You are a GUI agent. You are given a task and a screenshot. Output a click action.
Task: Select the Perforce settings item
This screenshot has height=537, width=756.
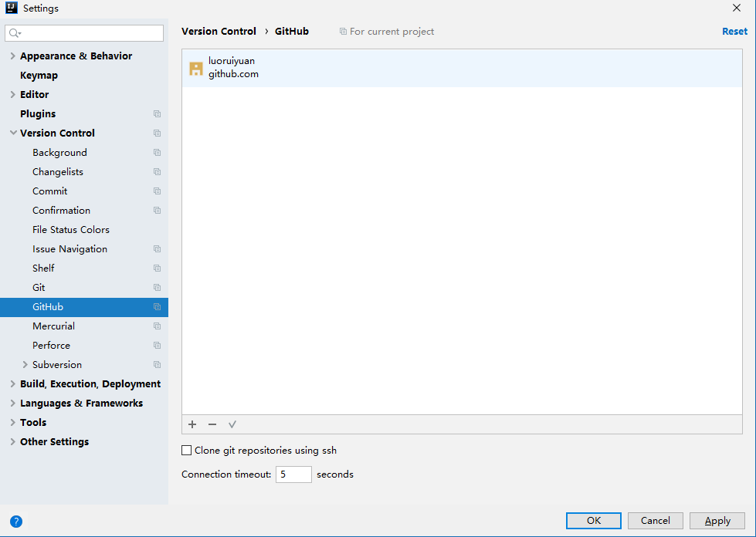tap(51, 346)
